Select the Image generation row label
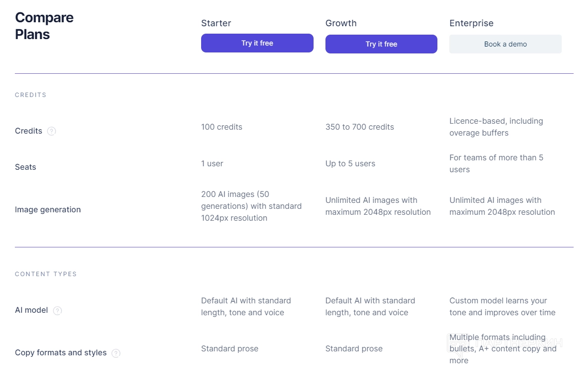The height and width of the screenshot is (384, 588). (x=48, y=210)
